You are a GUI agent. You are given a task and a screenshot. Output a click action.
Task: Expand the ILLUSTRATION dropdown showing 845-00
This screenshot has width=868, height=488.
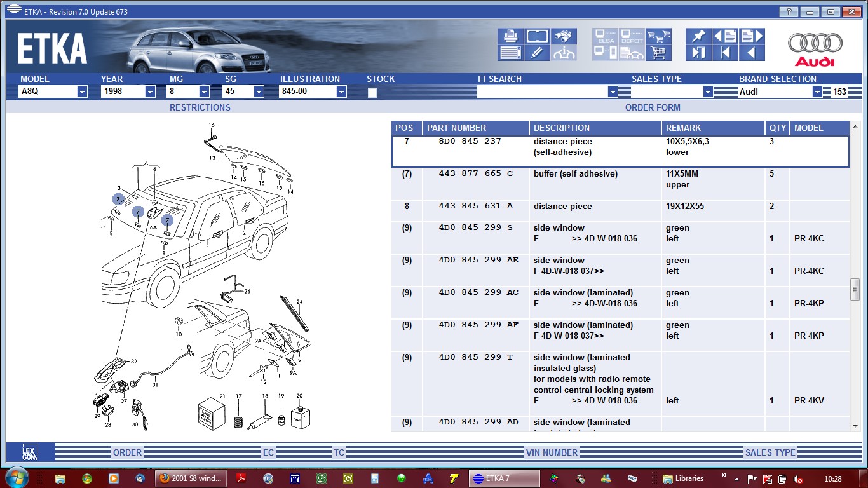click(342, 91)
